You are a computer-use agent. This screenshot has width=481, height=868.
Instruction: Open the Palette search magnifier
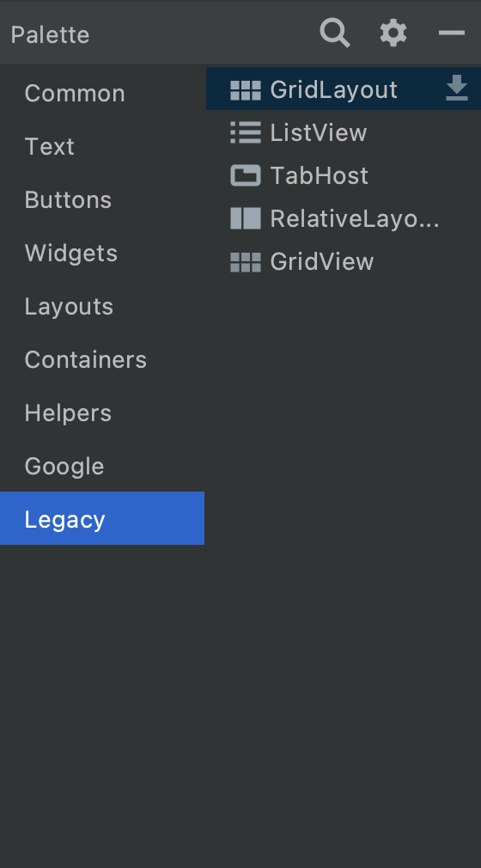(335, 34)
